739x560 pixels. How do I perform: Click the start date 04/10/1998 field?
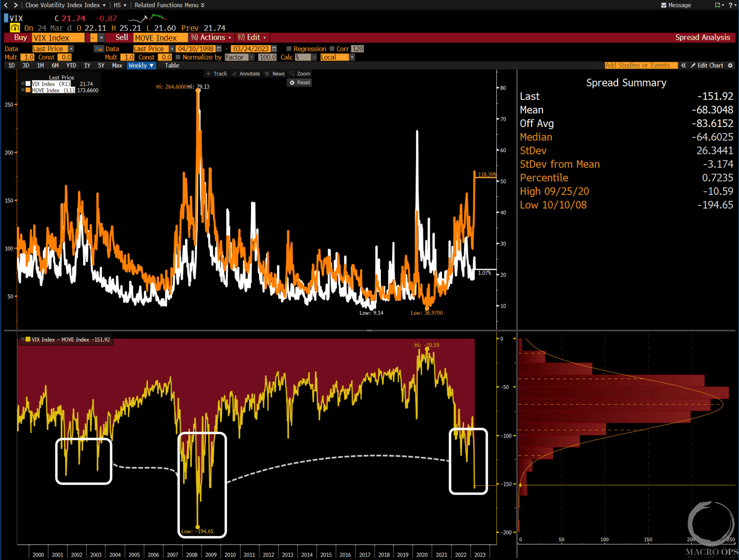(x=195, y=49)
